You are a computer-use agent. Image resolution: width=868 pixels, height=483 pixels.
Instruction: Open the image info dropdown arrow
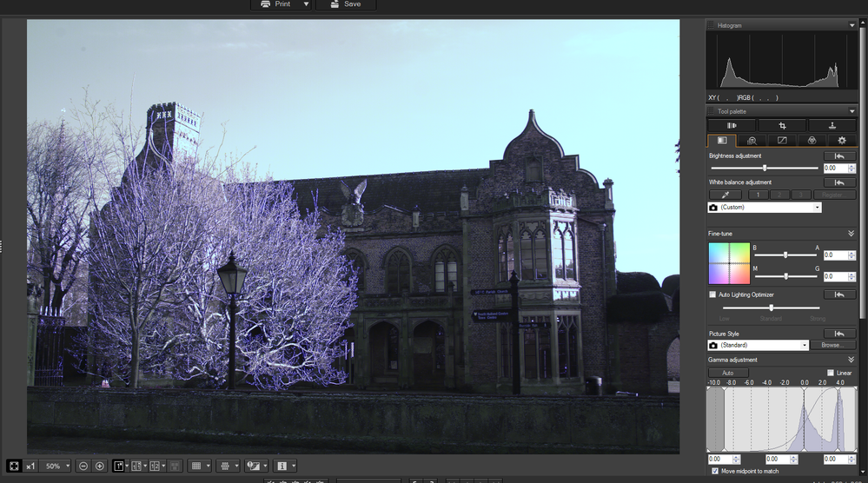point(294,466)
